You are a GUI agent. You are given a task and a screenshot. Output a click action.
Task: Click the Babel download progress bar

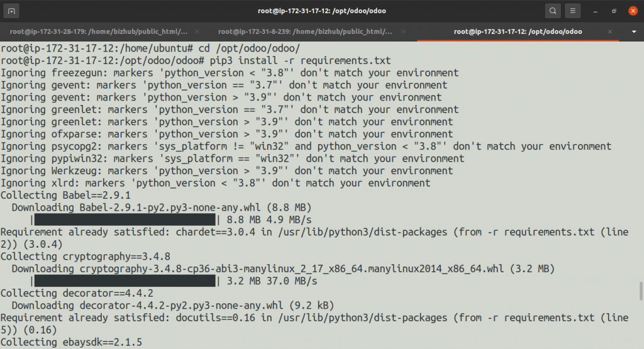click(125, 219)
